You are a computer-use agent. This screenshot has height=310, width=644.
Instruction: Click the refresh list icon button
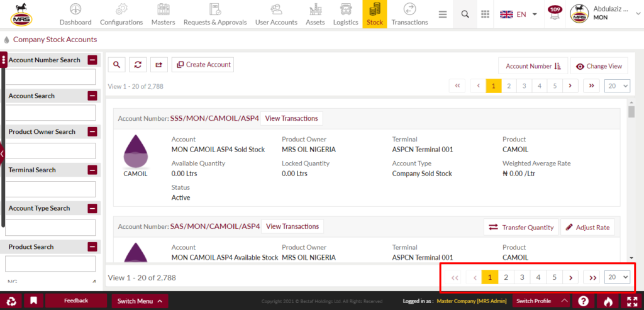(x=138, y=65)
